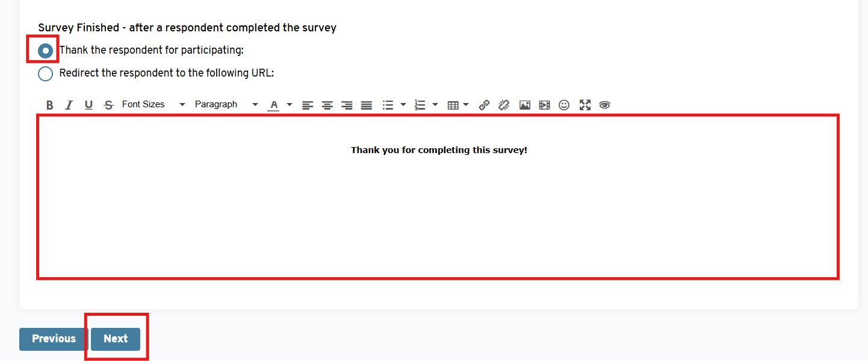Click the Next button
868x361 pixels.
click(116, 339)
